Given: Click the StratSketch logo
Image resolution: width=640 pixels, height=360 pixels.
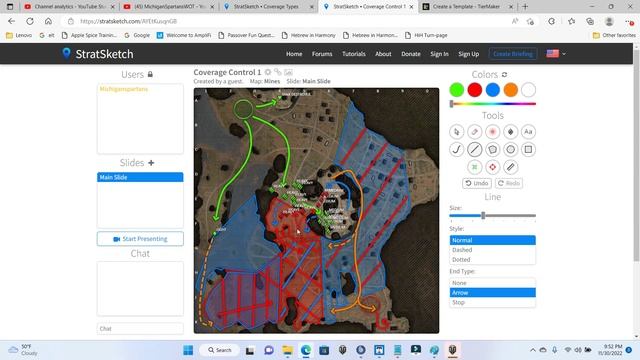Looking at the screenshot, I should [x=98, y=54].
